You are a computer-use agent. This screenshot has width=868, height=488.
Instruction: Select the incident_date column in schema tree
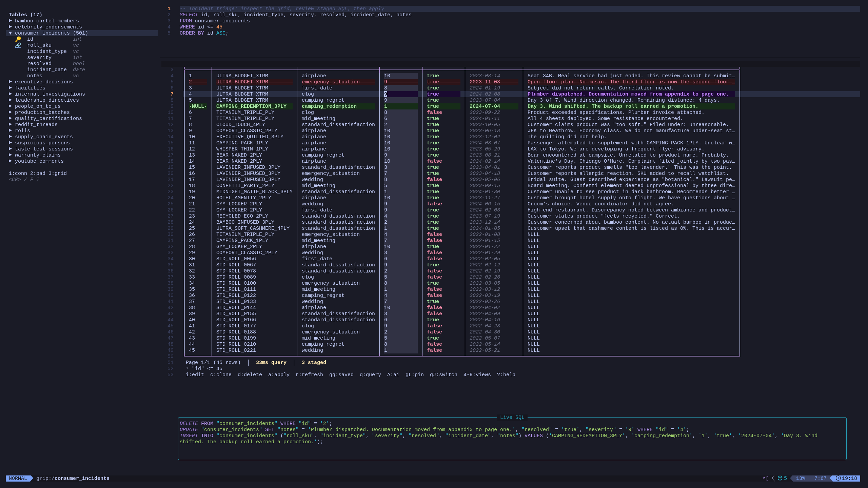pos(47,70)
